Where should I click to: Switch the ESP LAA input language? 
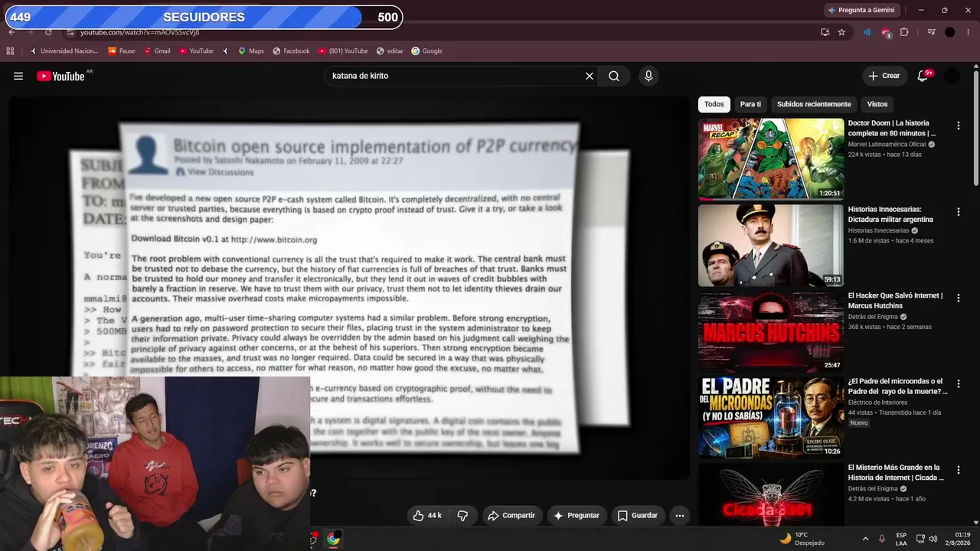901,539
